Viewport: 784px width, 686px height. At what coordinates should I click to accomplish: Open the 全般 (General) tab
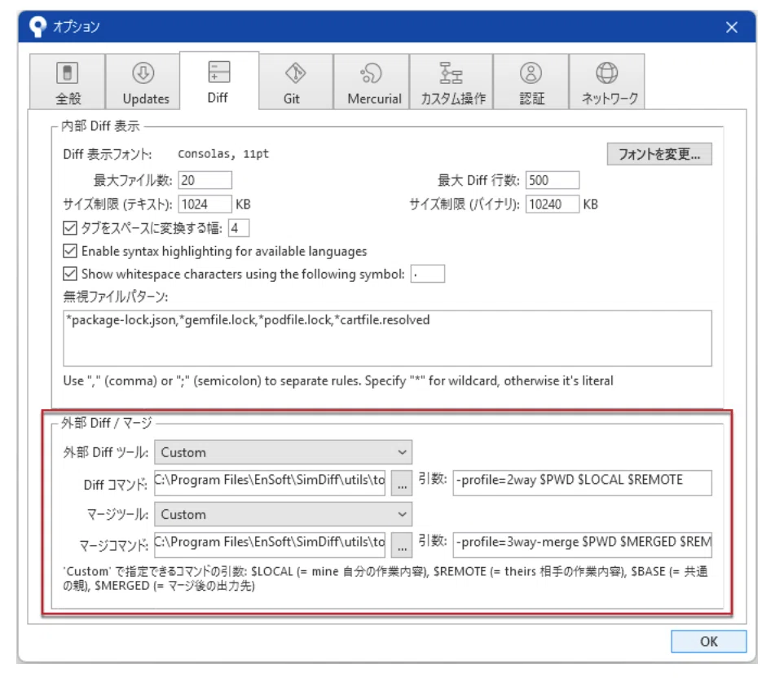(x=68, y=81)
